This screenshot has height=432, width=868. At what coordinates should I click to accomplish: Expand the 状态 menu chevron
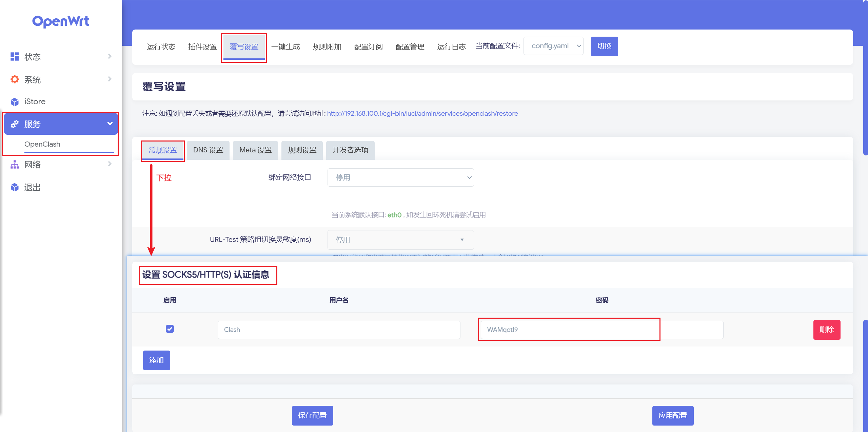[x=110, y=56]
